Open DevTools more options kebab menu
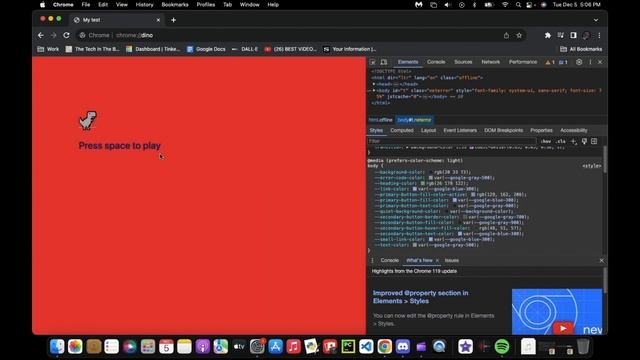This screenshot has width=640, height=360. [x=590, y=62]
